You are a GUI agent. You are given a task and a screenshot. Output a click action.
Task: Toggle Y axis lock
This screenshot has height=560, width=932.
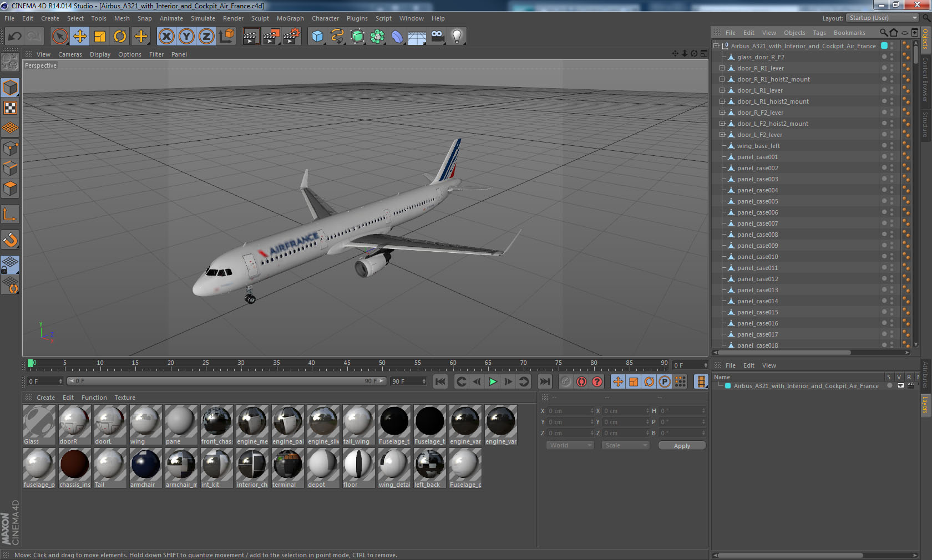[186, 37]
